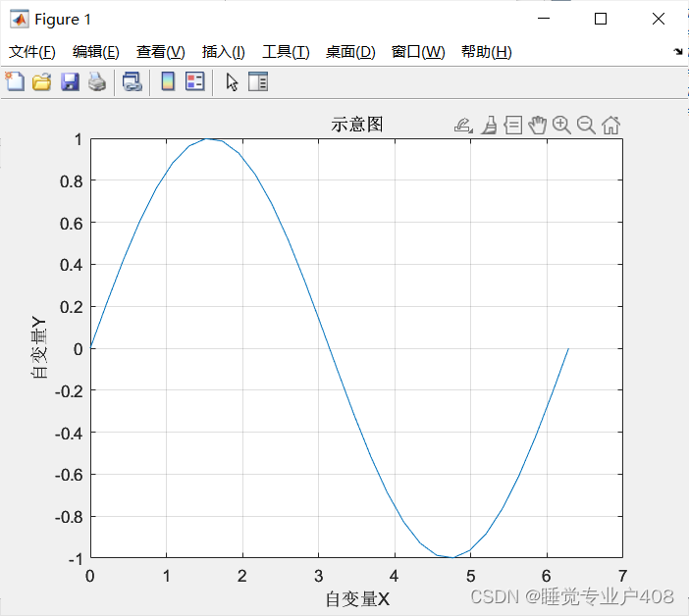Close the Figure 1 window
689x616 pixels.
click(659, 19)
